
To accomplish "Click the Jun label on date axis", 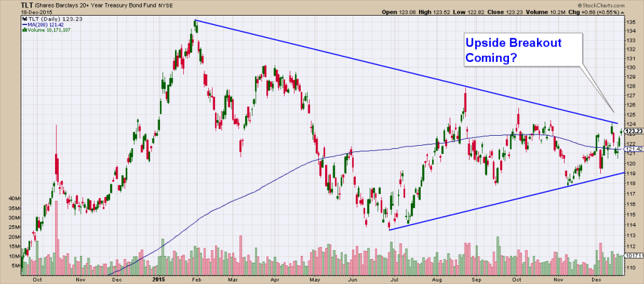I will pos(353,280).
